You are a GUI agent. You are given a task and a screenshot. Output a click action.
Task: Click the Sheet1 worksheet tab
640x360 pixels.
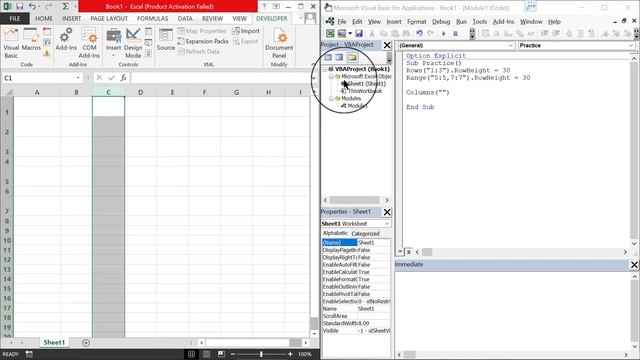(54, 342)
